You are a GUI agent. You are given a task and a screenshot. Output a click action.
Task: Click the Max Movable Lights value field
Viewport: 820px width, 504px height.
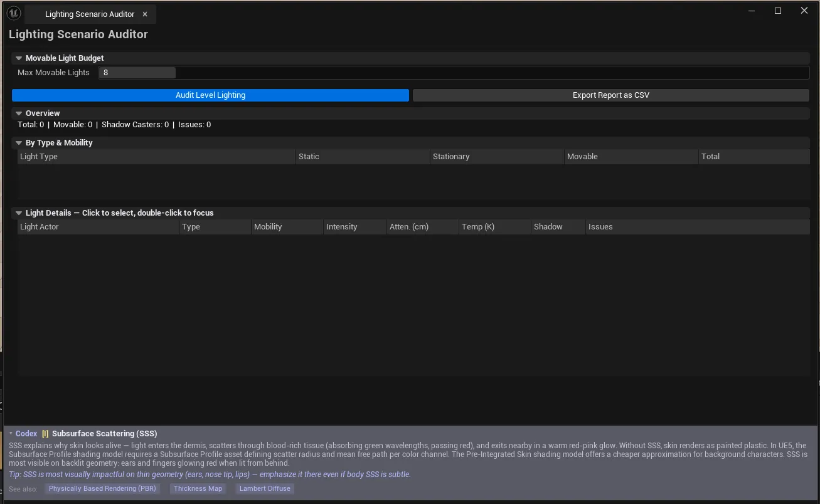[x=137, y=73]
